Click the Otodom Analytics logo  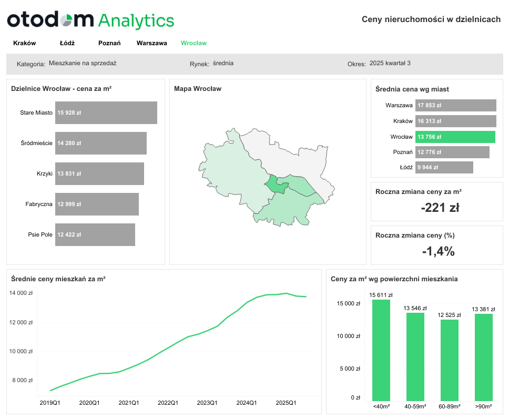point(90,21)
